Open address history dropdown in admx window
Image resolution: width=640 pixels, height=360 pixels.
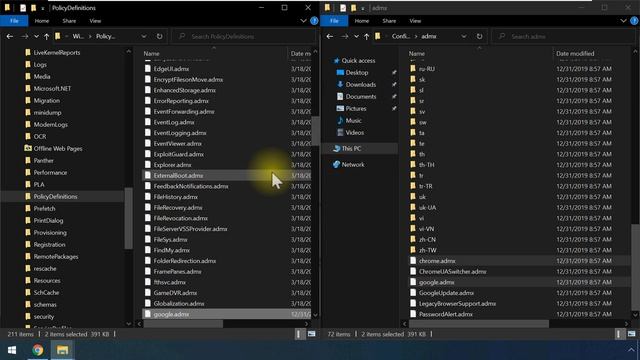[464, 36]
